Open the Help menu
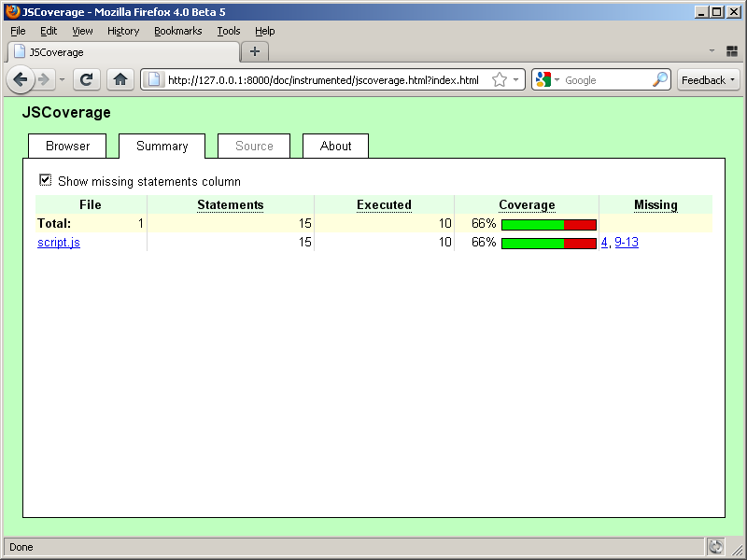Image resolution: width=747 pixels, height=560 pixels. [265, 31]
